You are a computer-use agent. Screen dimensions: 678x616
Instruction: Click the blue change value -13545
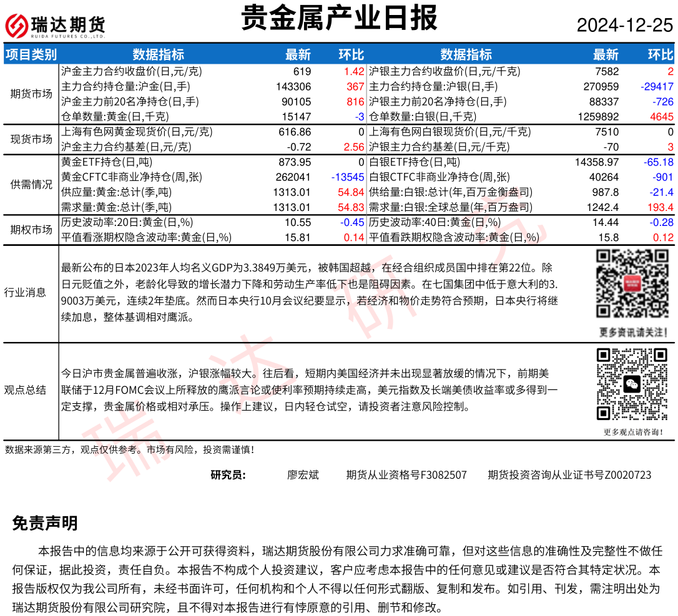pos(348,178)
